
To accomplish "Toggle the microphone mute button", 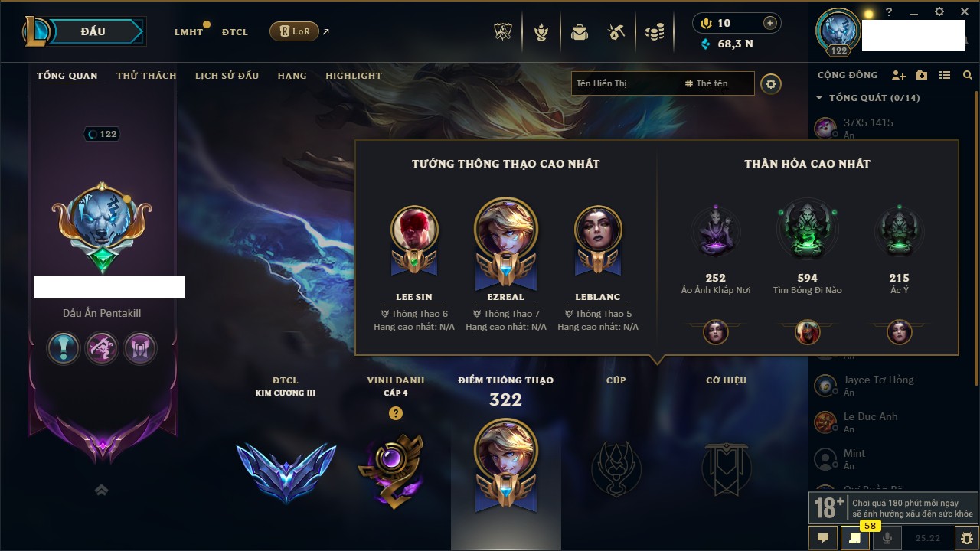I will [x=887, y=538].
